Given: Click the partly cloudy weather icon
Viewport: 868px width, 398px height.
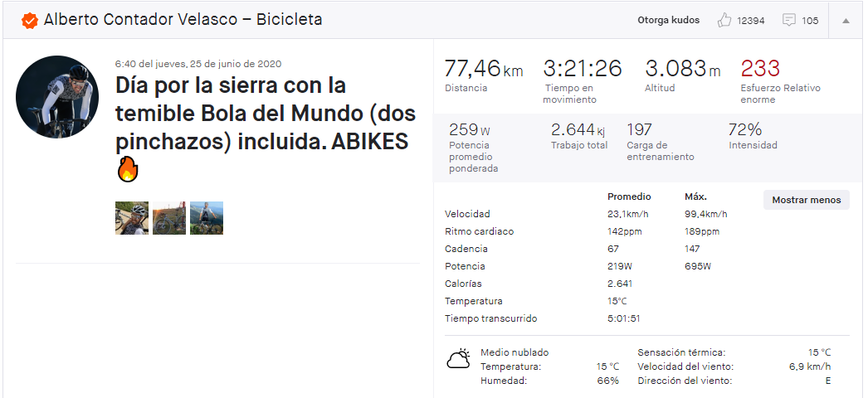Looking at the screenshot, I should [x=458, y=359].
